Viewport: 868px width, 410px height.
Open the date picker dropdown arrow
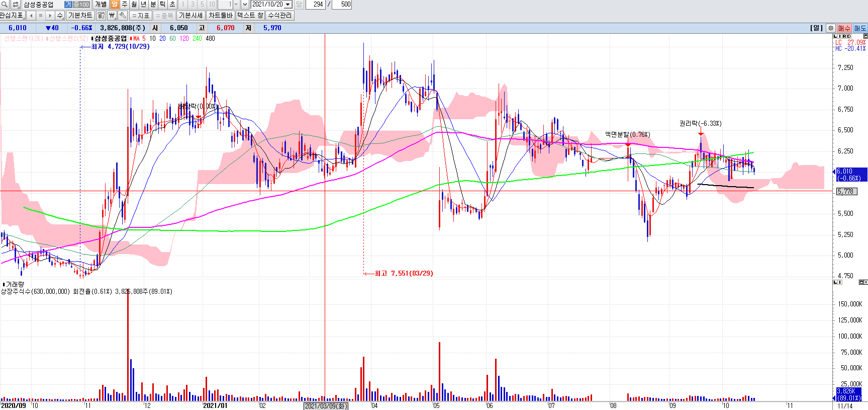[x=287, y=5]
